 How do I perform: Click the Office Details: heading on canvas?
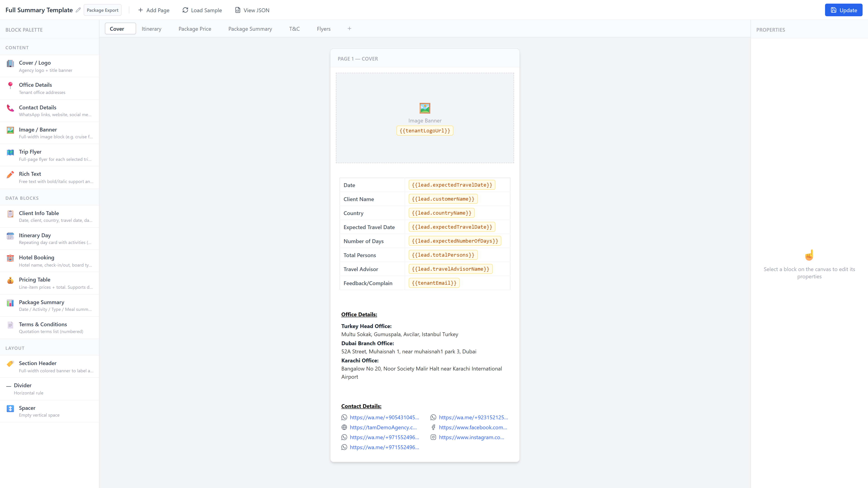pyautogui.click(x=359, y=314)
